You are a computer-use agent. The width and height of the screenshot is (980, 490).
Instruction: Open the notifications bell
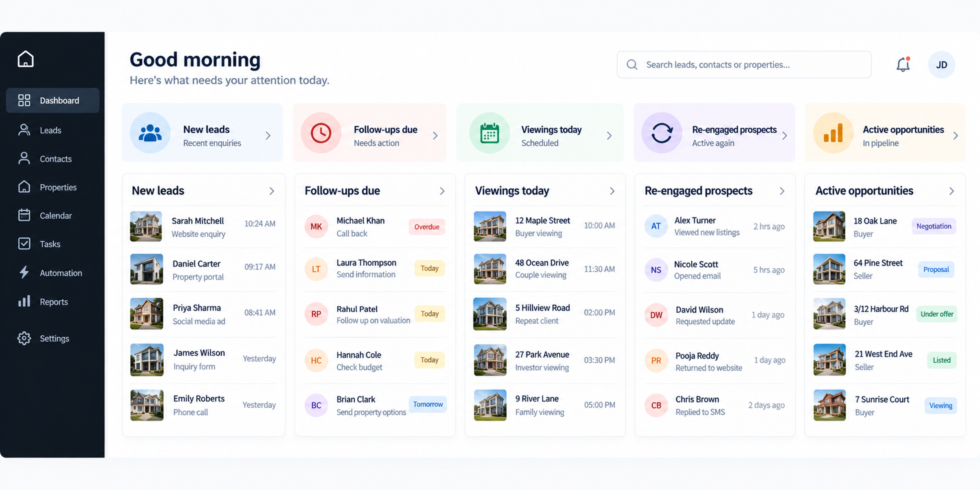pos(903,64)
